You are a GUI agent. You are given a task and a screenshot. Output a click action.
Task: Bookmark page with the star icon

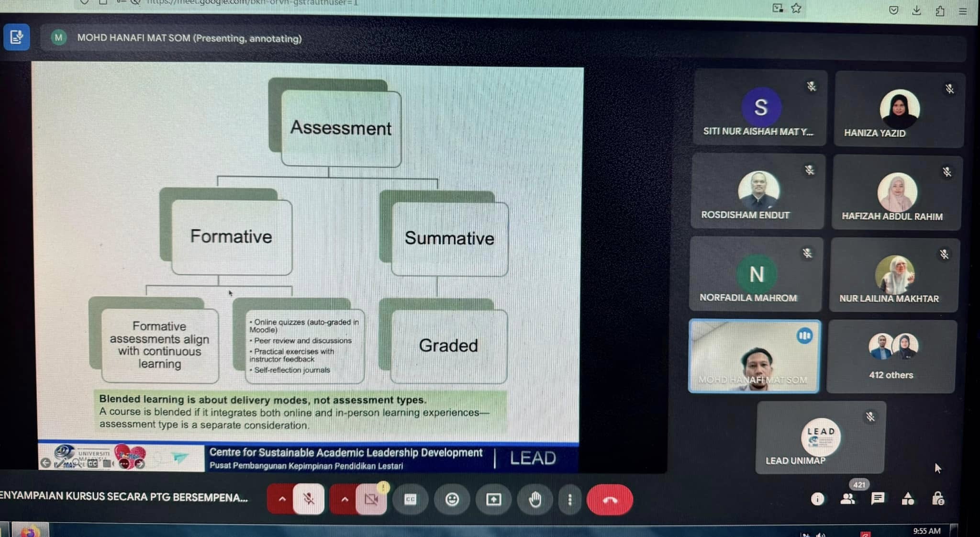(x=796, y=8)
